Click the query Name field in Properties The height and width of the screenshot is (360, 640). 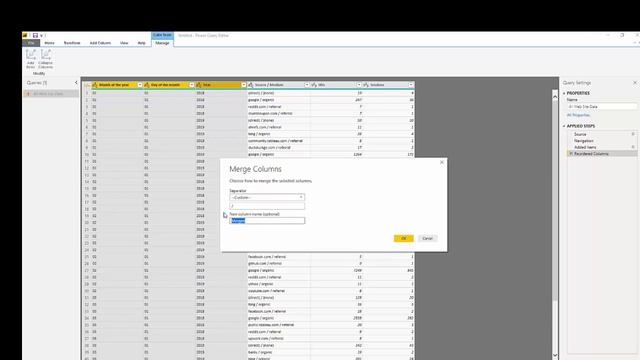[x=602, y=107]
